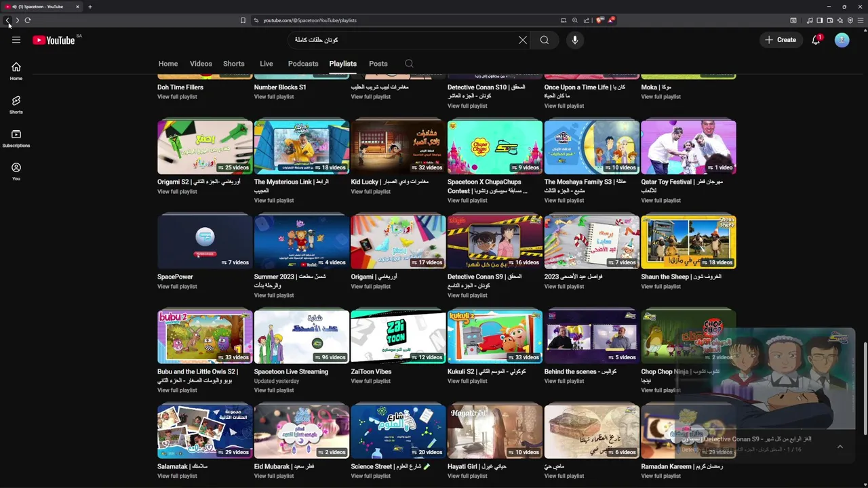
Task: Open the Brave wallet icon in toolbar
Action: pyautogui.click(x=830, y=20)
